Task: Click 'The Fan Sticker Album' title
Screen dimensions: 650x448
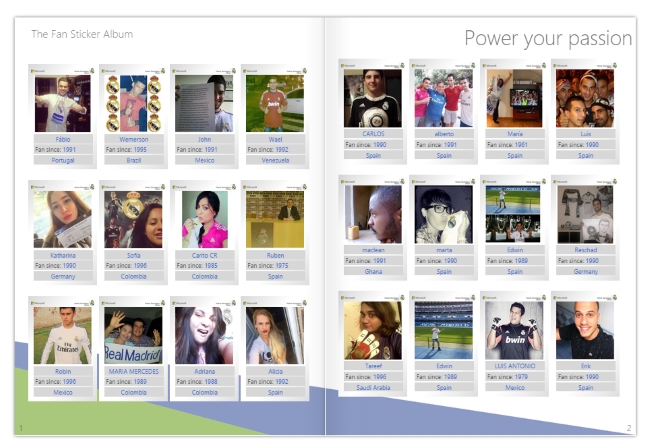Action: click(x=82, y=34)
